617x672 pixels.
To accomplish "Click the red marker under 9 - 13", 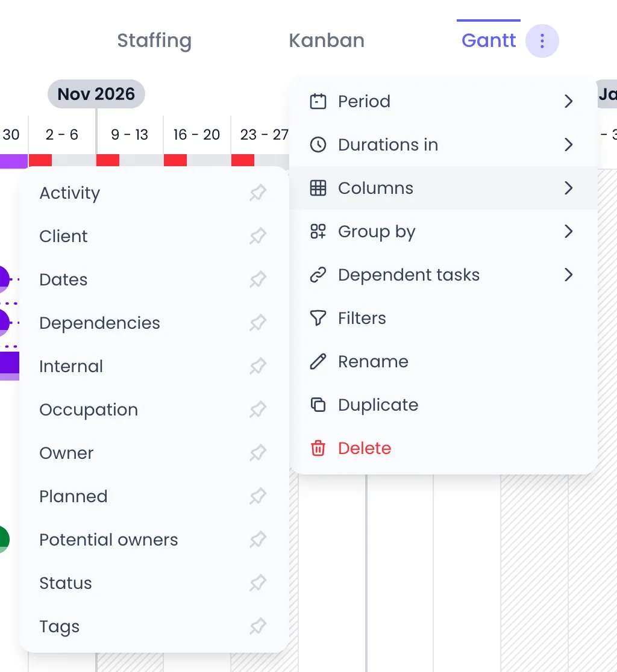I will [x=108, y=160].
